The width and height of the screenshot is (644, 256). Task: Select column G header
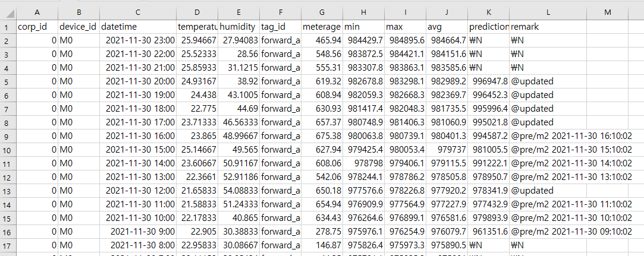click(322, 12)
